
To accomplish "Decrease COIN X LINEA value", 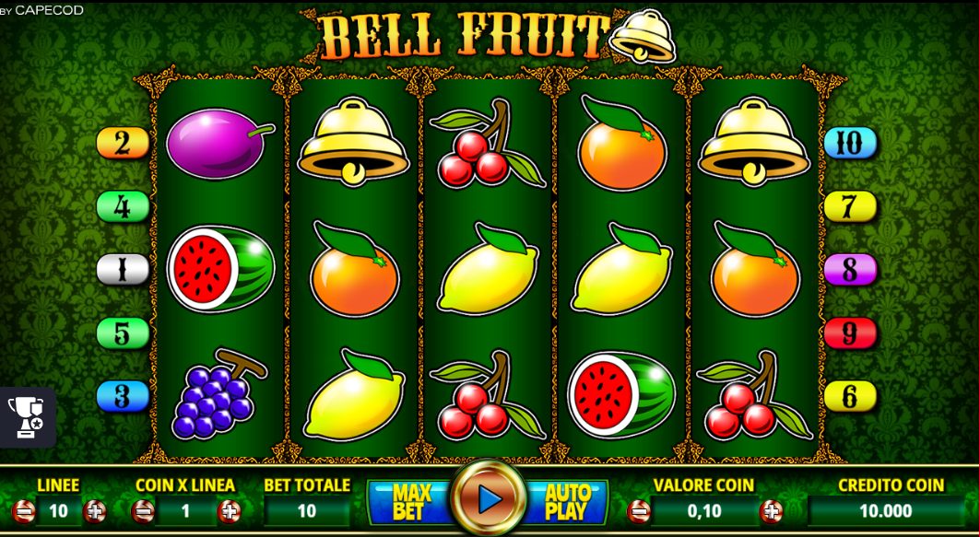I will [143, 512].
